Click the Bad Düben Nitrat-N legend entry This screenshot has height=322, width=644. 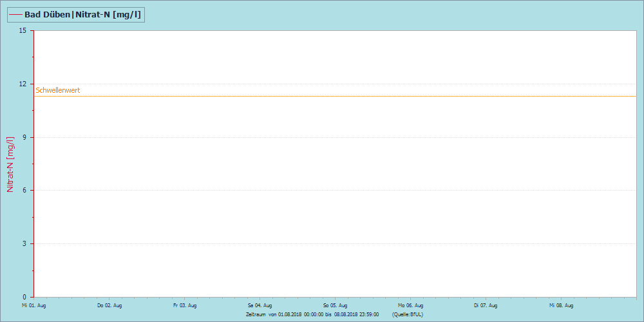[76, 15]
